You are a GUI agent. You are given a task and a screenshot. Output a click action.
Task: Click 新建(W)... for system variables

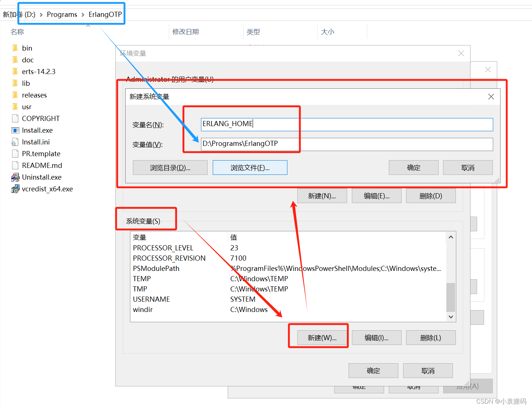tap(322, 338)
